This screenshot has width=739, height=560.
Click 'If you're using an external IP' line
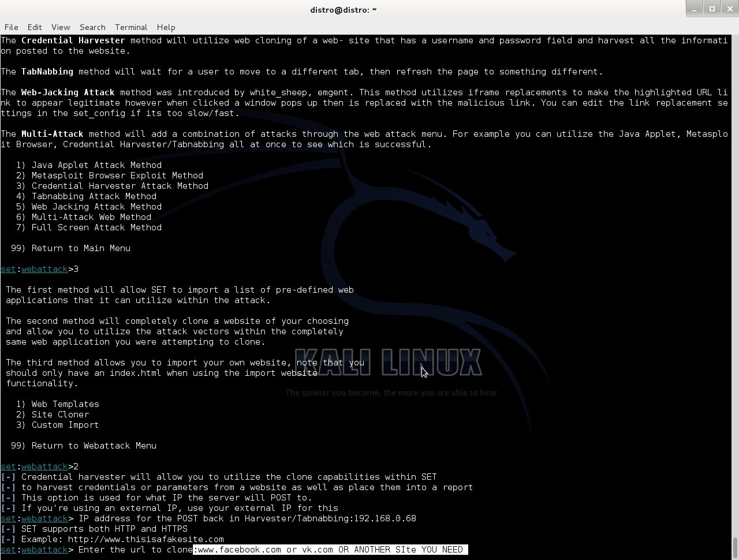(180, 508)
